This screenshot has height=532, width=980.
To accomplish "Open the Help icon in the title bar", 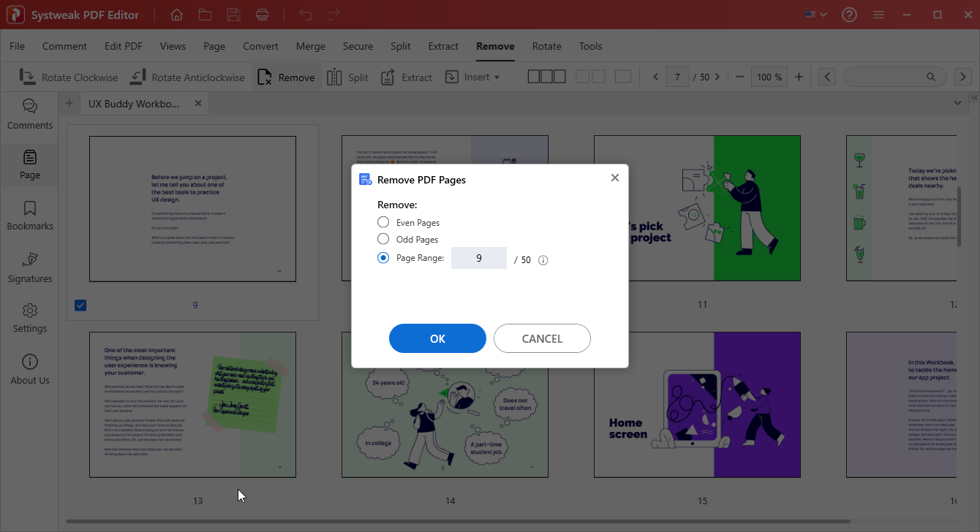I will click(x=849, y=14).
